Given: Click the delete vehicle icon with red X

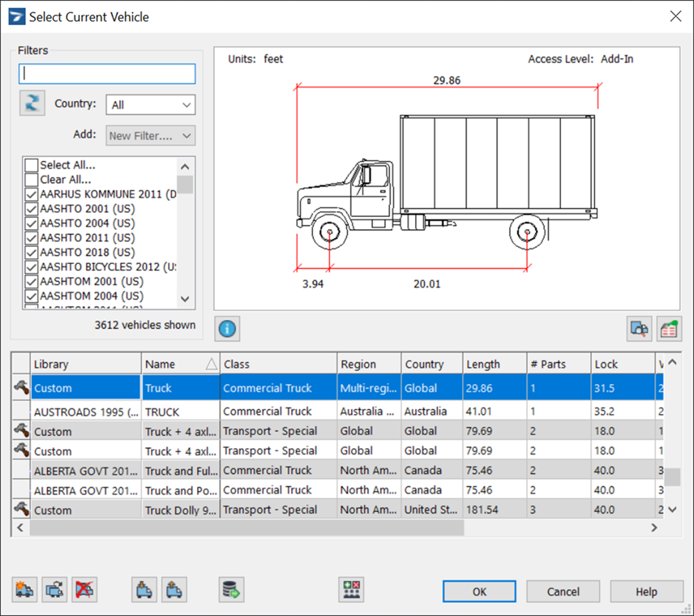Looking at the screenshot, I should (84, 590).
